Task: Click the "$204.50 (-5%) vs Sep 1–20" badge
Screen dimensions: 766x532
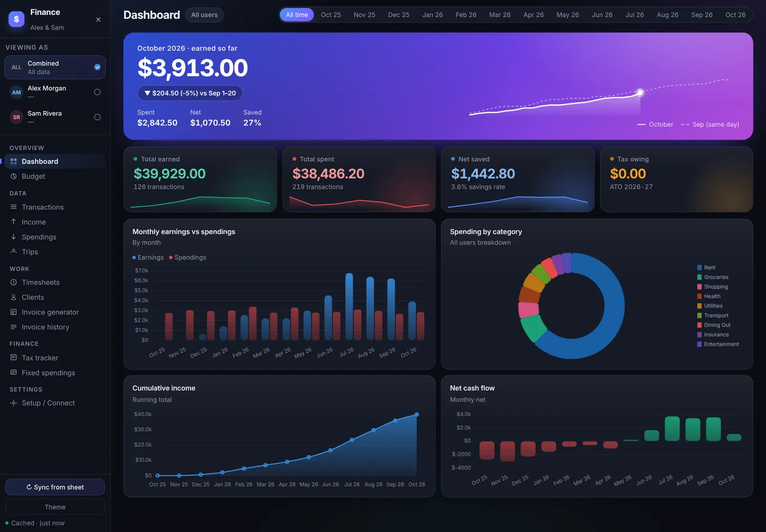Action: pos(190,93)
